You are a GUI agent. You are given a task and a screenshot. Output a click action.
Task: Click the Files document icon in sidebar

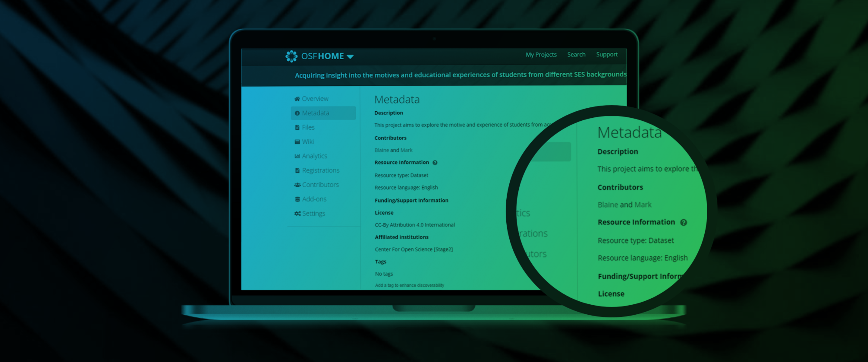[x=297, y=128]
